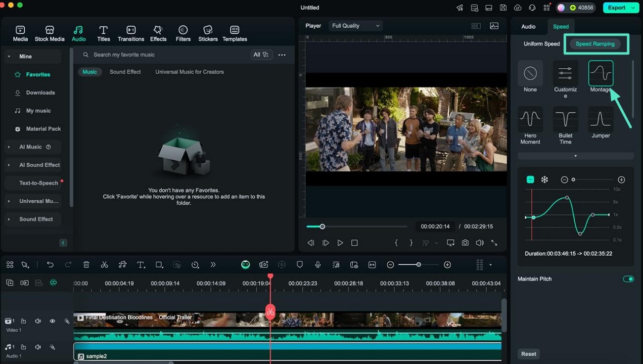Toggle the auto ripple link icon
The height and width of the screenshot is (364, 643).
[x=24, y=282]
